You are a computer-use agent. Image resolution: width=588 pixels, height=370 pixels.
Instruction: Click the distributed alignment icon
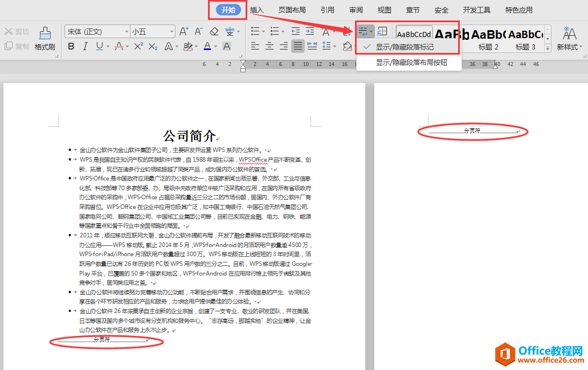(x=312, y=46)
